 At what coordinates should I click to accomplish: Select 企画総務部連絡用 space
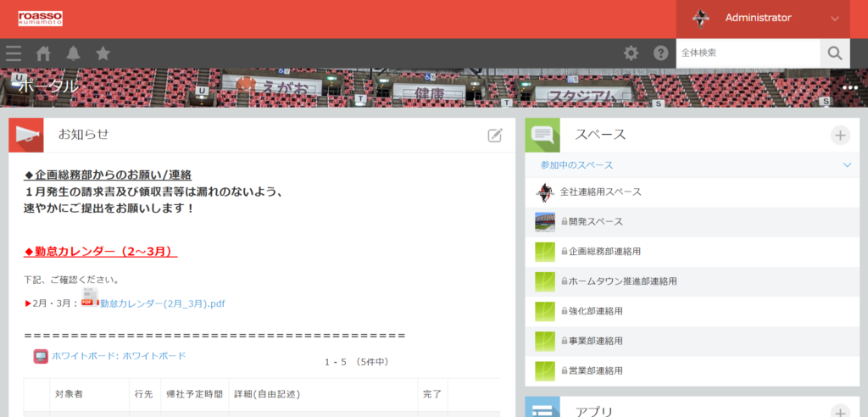(604, 252)
